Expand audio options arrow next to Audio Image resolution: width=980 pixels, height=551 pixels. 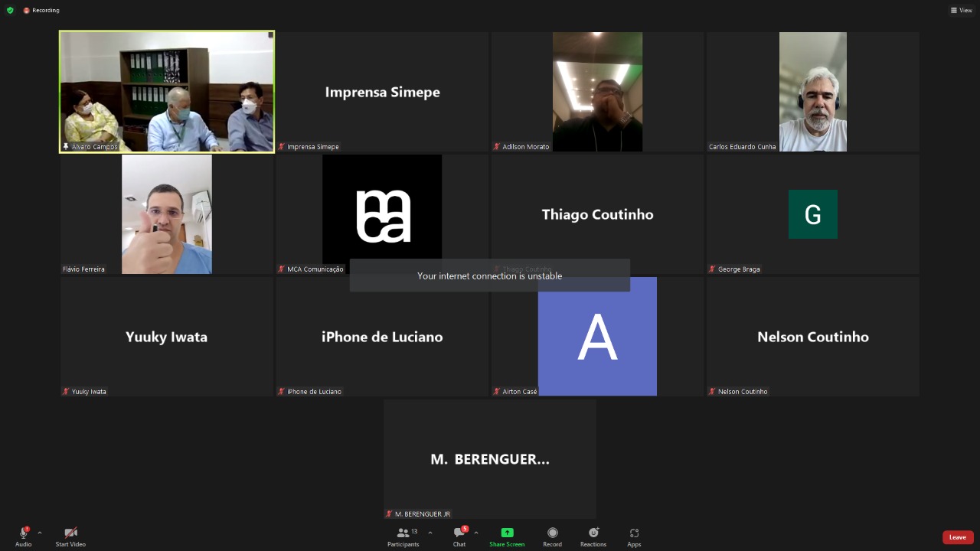point(40,533)
